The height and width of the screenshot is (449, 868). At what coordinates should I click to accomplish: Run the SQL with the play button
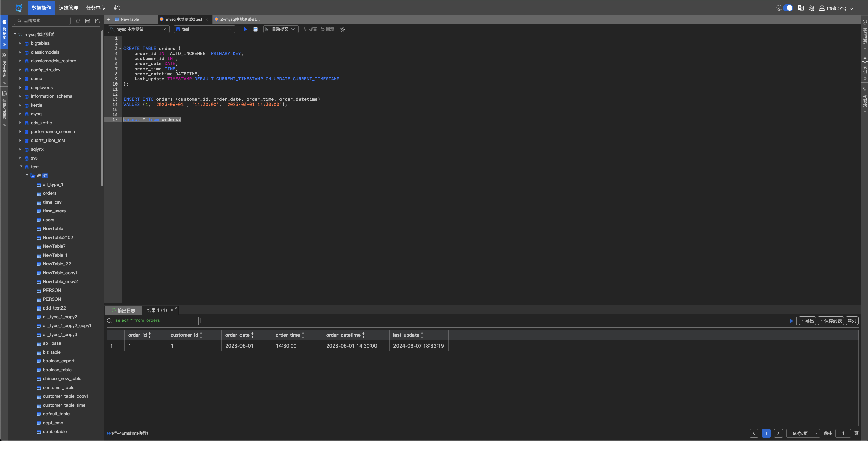pyautogui.click(x=245, y=29)
